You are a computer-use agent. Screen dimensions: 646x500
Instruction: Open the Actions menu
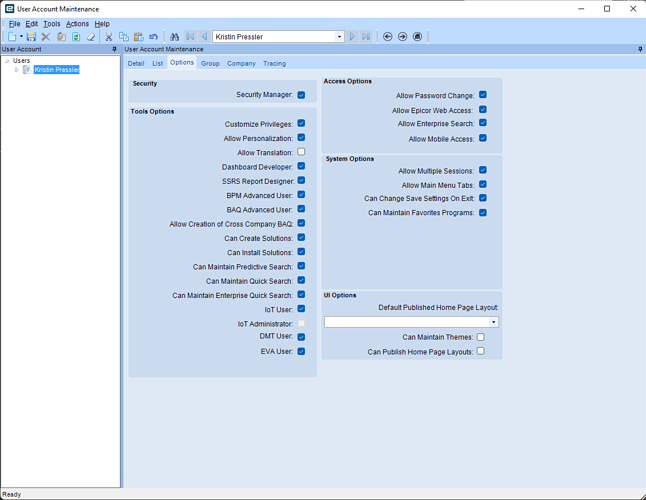(77, 24)
